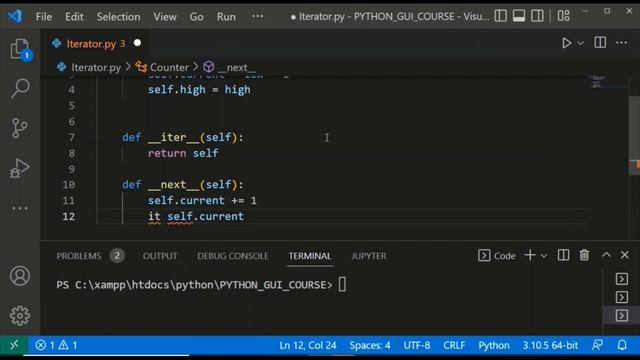Click line number 12 in gutter

coord(69,216)
